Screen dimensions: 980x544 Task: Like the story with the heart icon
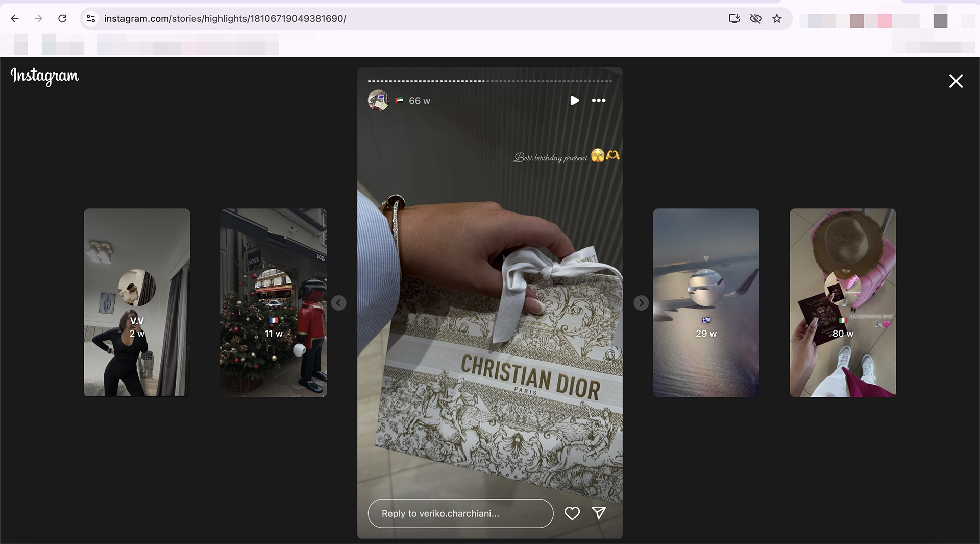pyautogui.click(x=572, y=513)
